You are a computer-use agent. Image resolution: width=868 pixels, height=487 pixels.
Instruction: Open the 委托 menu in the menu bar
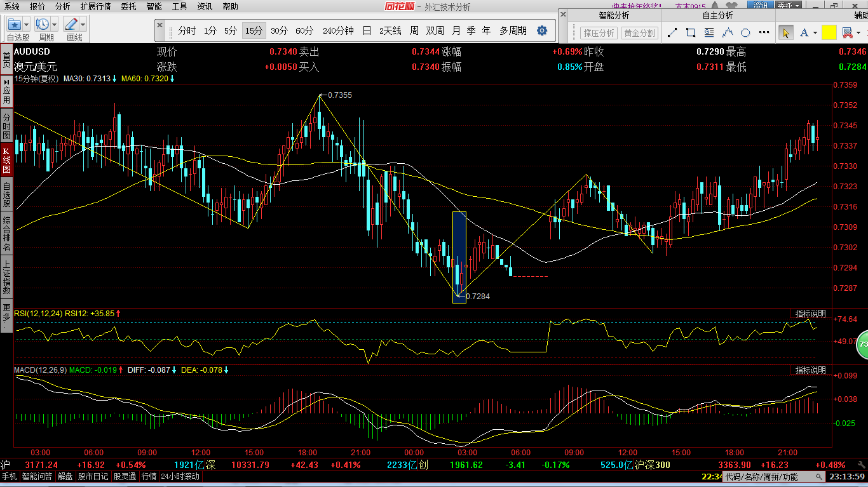128,6
